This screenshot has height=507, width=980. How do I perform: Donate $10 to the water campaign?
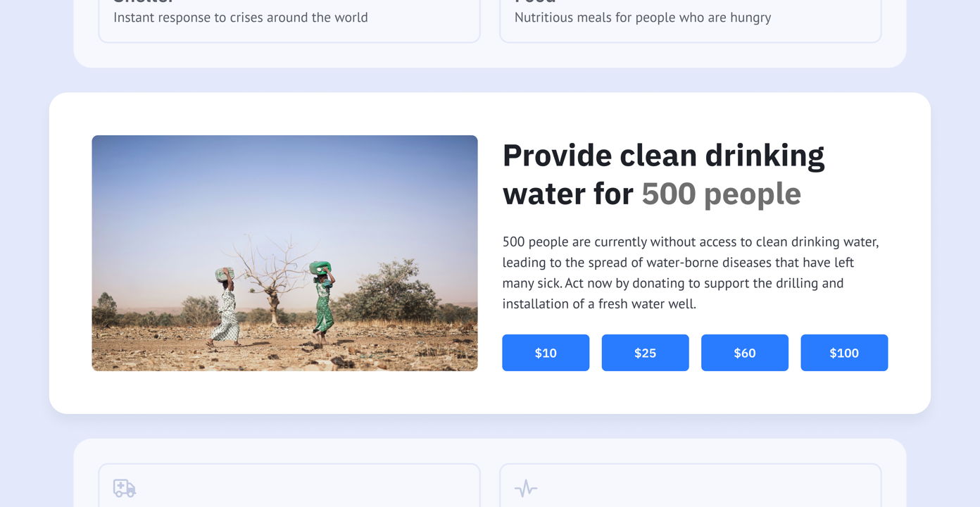tap(545, 353)
